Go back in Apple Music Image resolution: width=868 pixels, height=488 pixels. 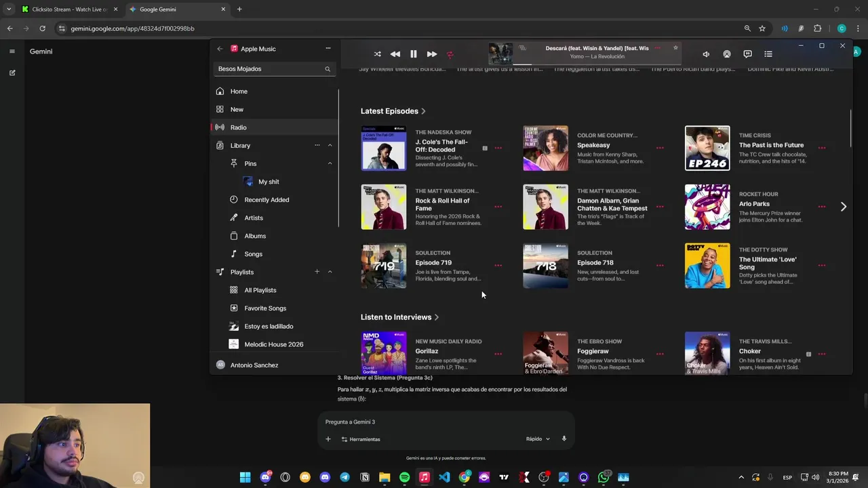(220, 49)
